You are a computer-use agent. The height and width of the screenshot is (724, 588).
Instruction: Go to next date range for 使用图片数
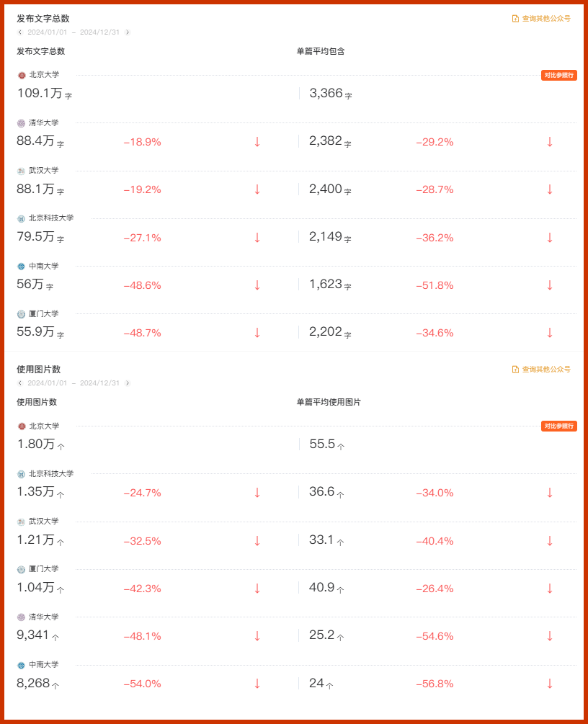[x=128, y=383]
